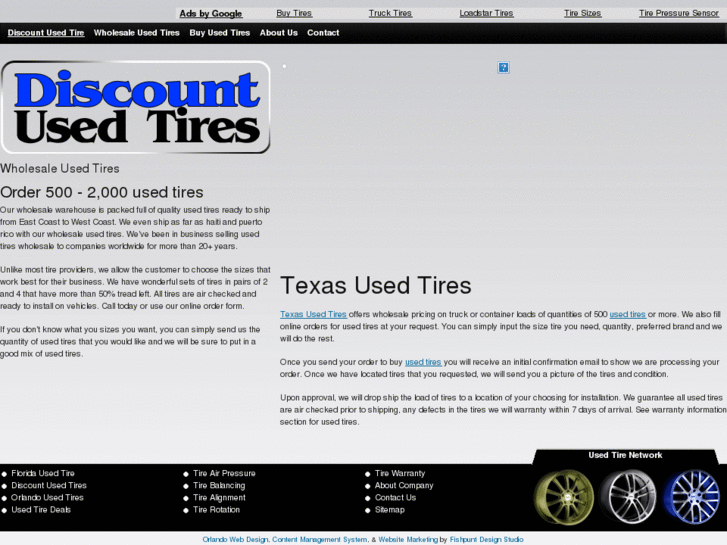
Task: Click the Texas Used Tires heading
Action: (x=376, y=285)
